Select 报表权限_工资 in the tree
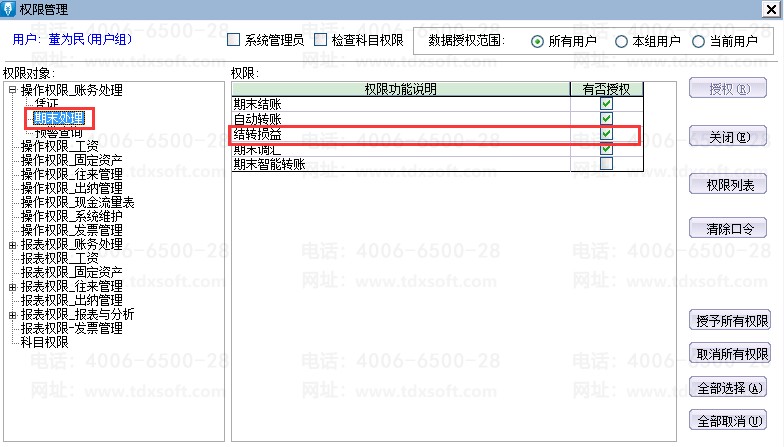 (60, 258)
